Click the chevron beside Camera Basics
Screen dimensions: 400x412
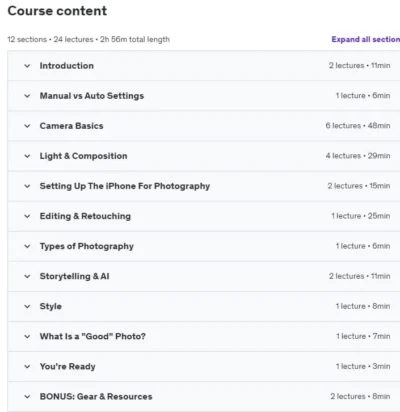[27, 126]
